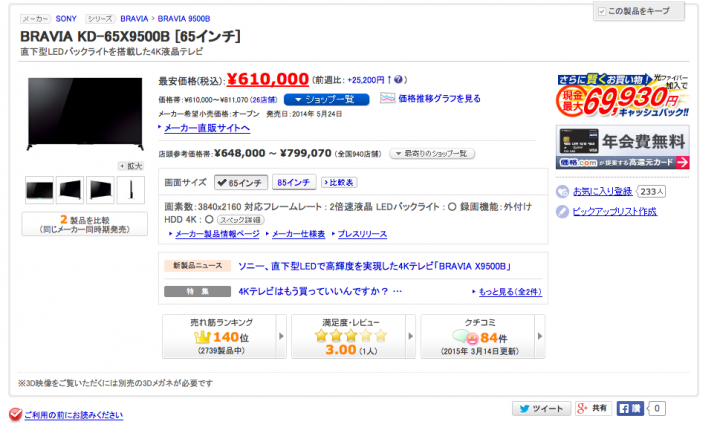Check the この製品をキープ checkbox
Image resolution: width=720 pixels, height=430 pixels.
click(602, 11)
